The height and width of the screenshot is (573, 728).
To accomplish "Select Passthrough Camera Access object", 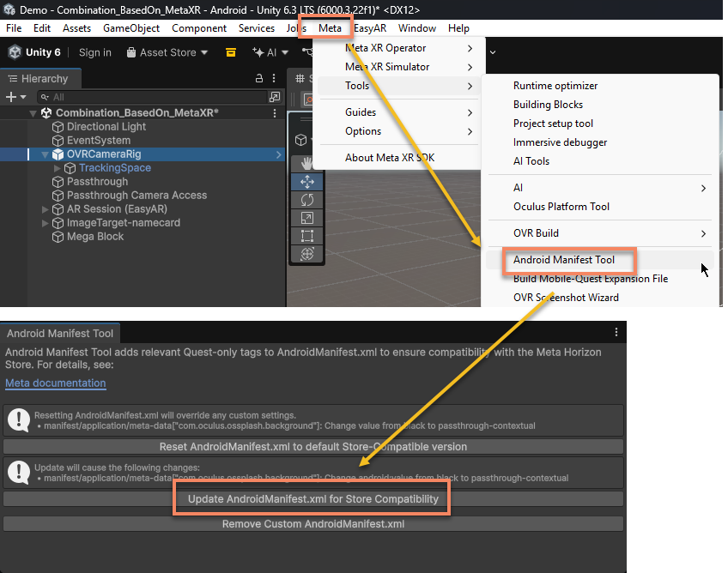I will [x=136, y=196].
